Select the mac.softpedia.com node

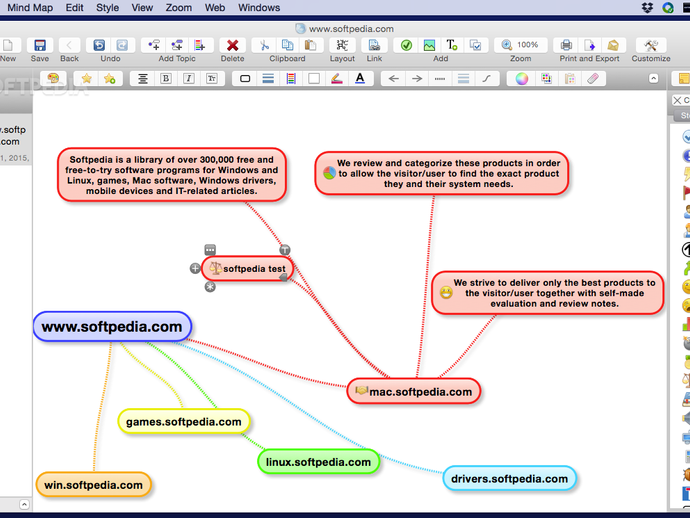coord(413,391)
